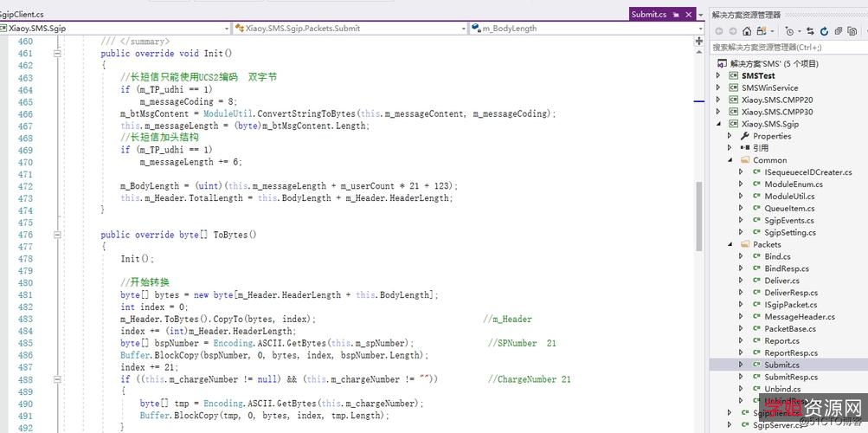The image size is (868, 433).
Task: Expand the SMSWinService project
Action: pos(719,88)
